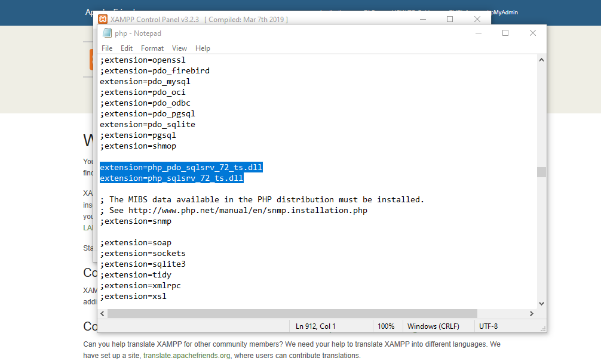Click the Notepad document icon in title bar

coord(107,33)
